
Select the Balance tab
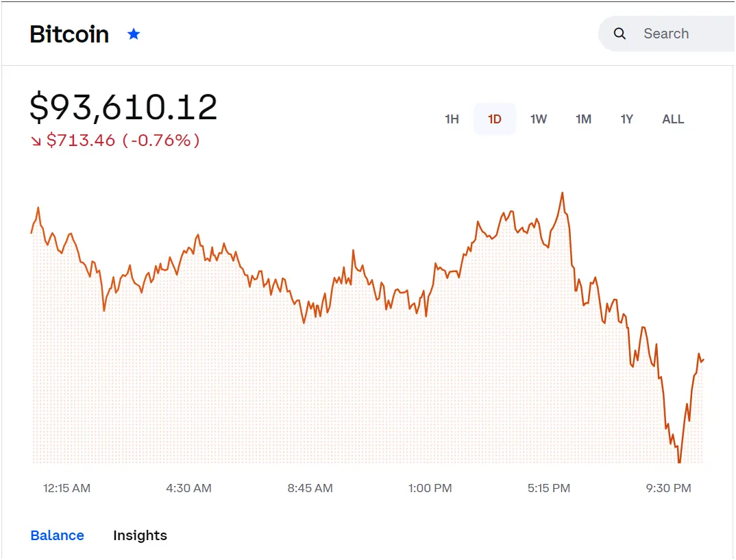pyautogui.click(x=57, y=535)
